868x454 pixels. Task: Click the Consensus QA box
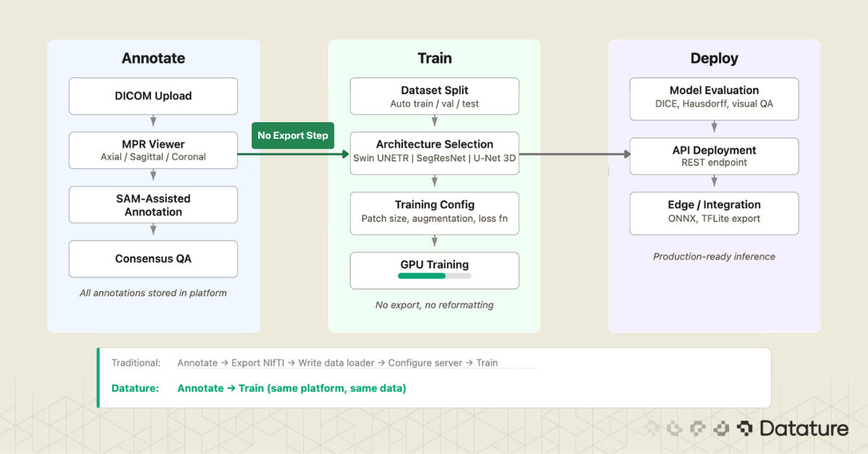coord(153,259)
